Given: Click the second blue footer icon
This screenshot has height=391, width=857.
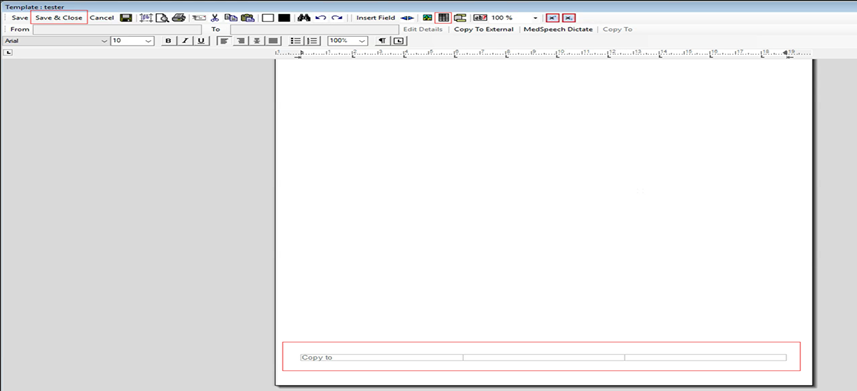Looking at the screenshot, I should pos(569,18).
